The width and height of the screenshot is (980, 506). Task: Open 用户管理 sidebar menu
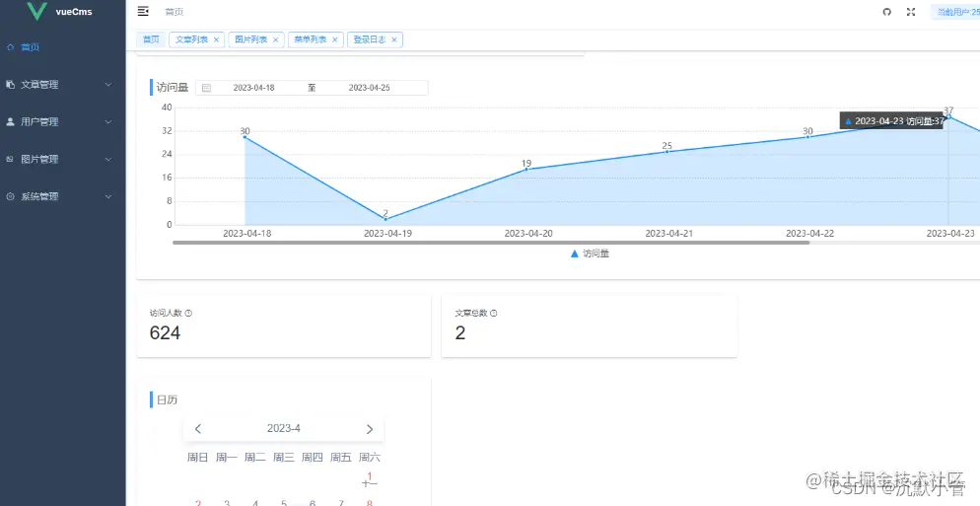click(x=62, y=122)
